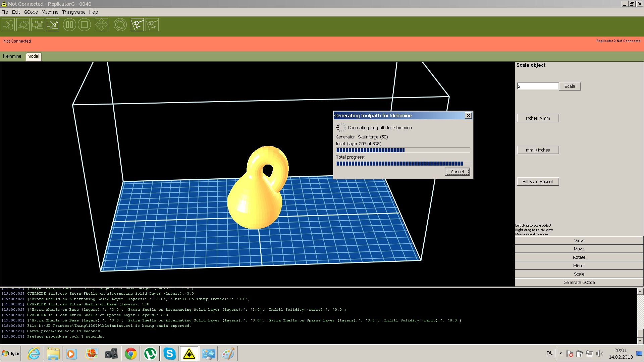Click the network tray icon
644x362 pixels.
click(590, 354)
